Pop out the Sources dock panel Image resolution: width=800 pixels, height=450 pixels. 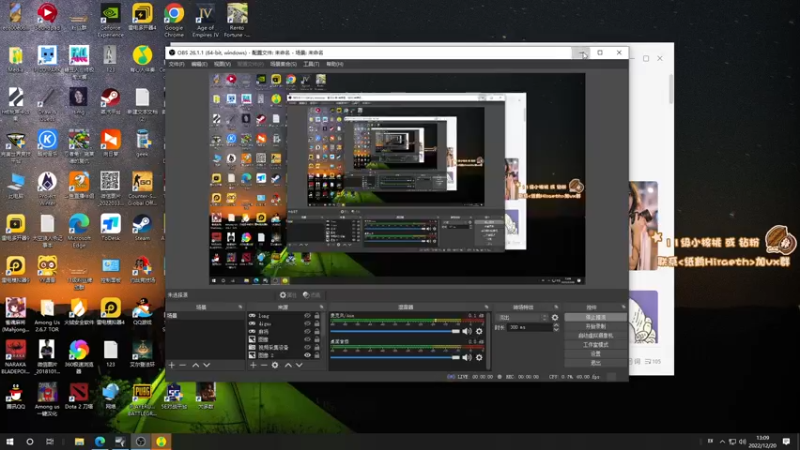point(321,307)
